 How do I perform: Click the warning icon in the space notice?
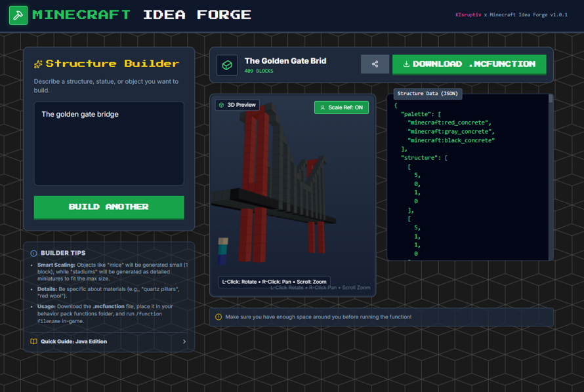[219, 317]
